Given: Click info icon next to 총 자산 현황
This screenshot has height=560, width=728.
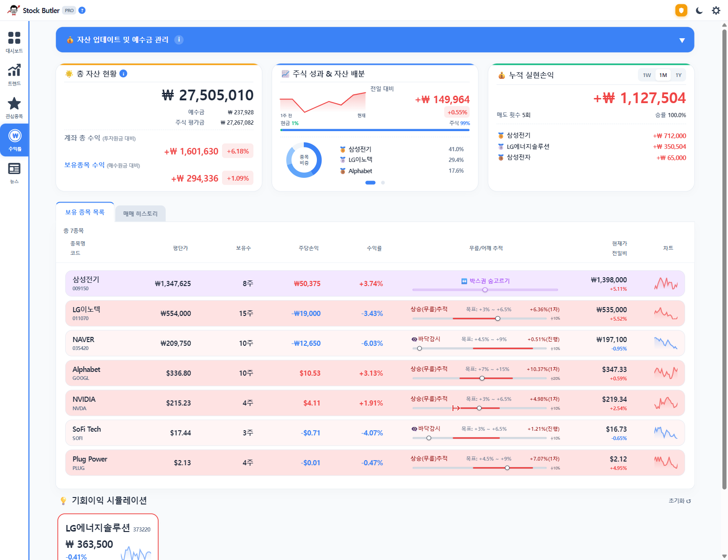Looking at the screenshot, I should [x=123, y=73].
